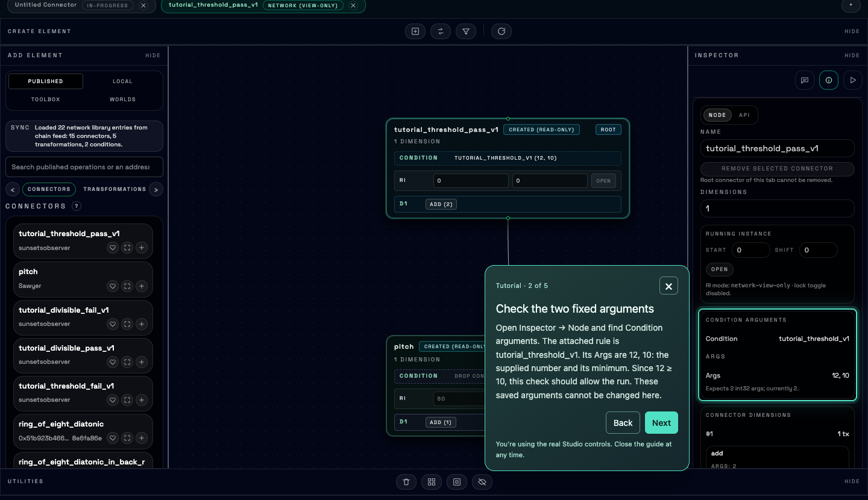
Task: Click the trash icon in Utilities bar
Action: click(x=406, y=482)
